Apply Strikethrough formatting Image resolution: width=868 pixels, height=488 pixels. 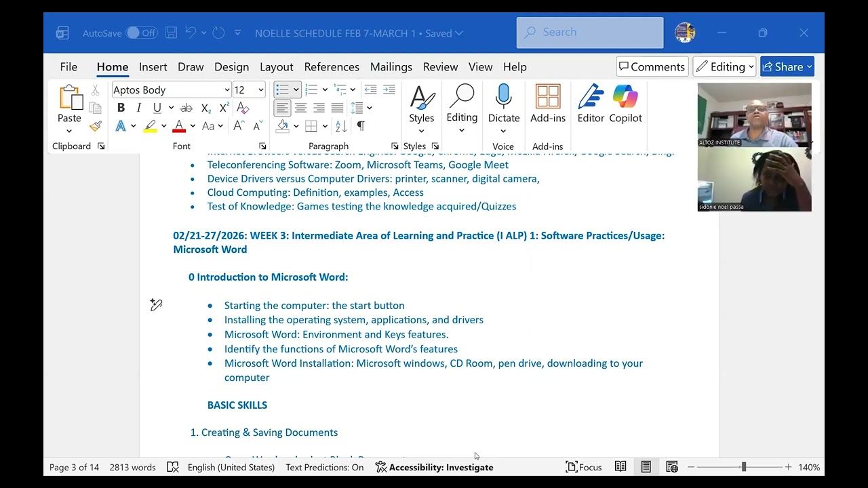coord(186,108)
